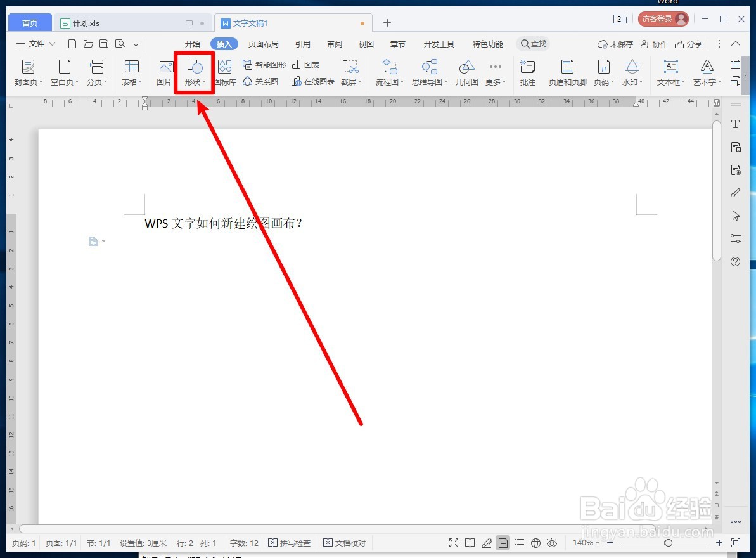The height and width of the screenshot is (558, 756).
Task: Switch to the 计划.xls document tab
Action: 132,23
